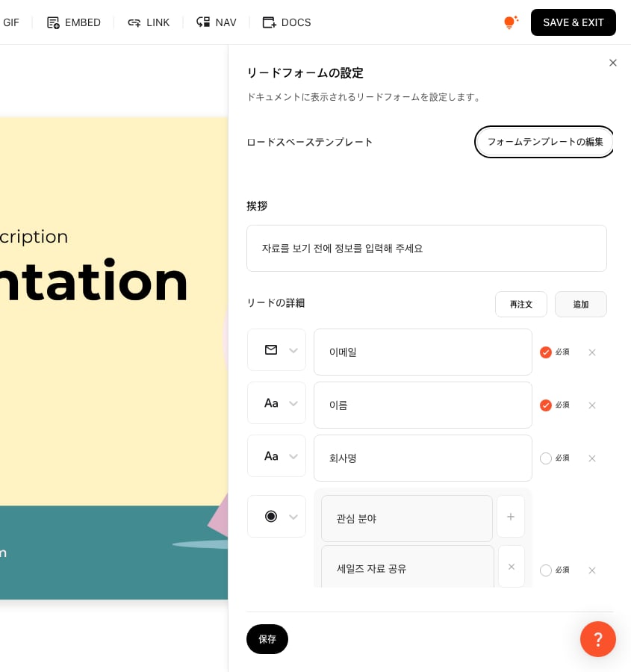The height and width of the screenshot is (672, 631).
Task: Click the 追加 add field button
Action: (x=580, y=305)
